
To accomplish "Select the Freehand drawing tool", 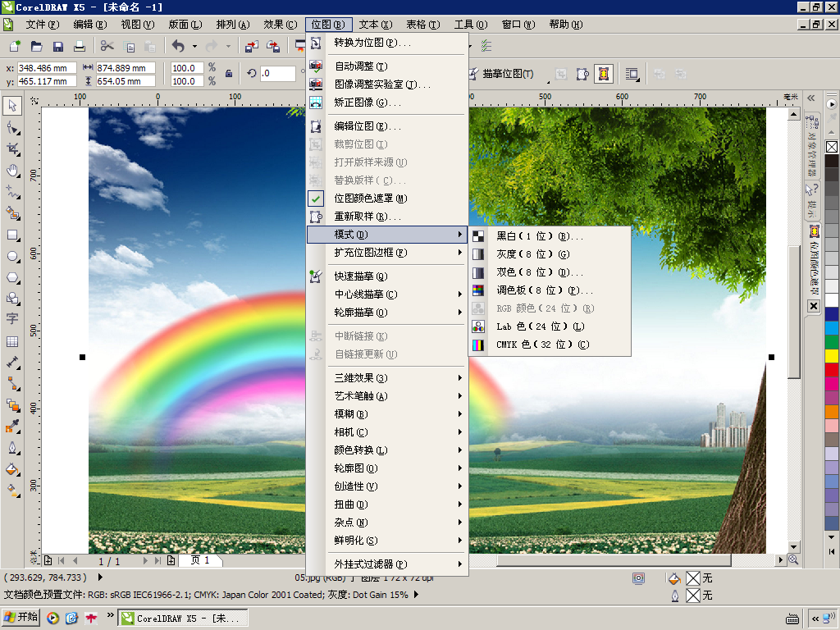I will (x=12, y=192).
